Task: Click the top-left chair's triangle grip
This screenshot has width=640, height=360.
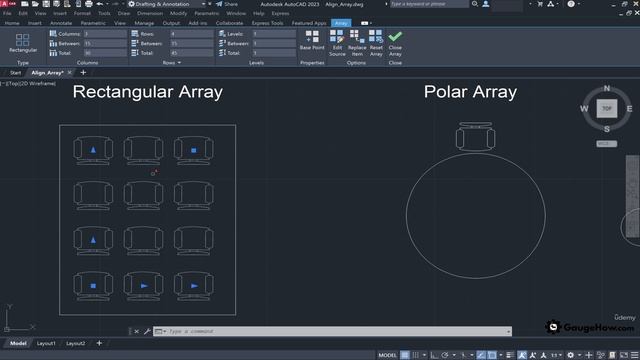Action: 93,150
